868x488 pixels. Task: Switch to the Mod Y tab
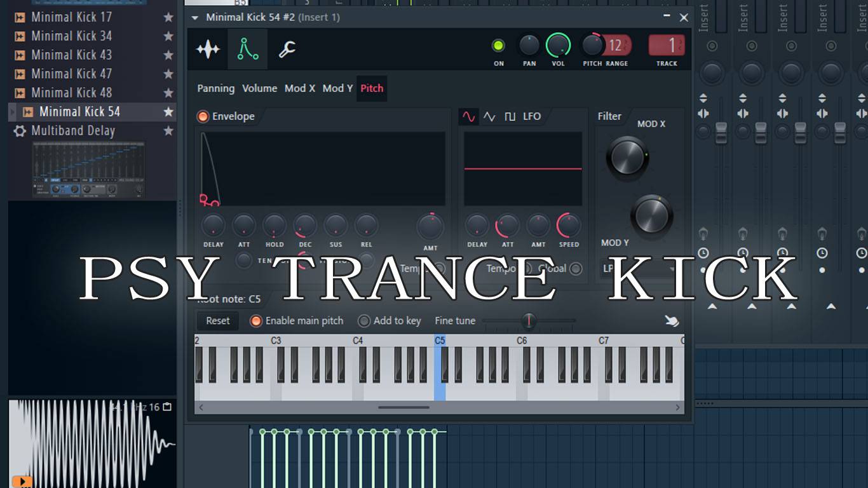pos(337,88)
